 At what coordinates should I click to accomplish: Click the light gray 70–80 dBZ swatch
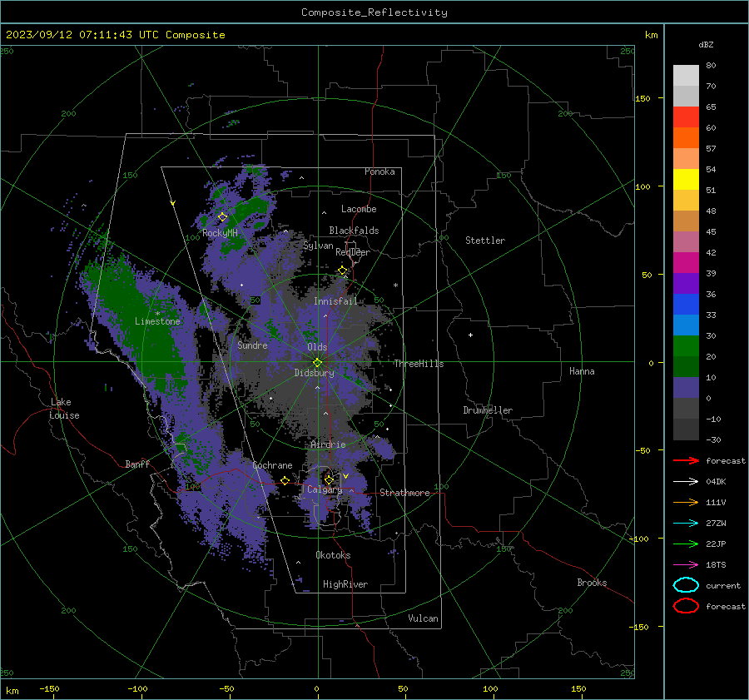[686, 76]
